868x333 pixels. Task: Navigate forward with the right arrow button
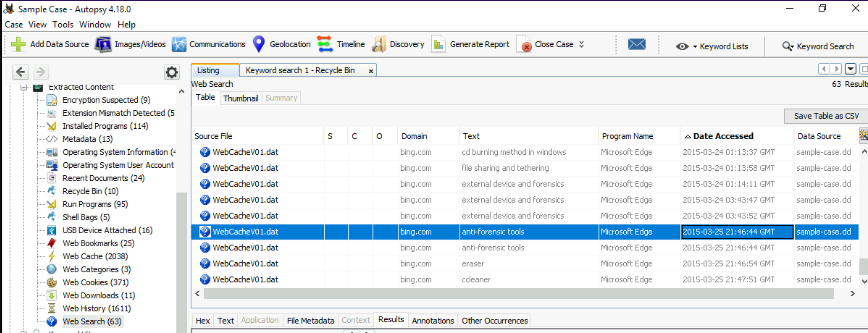click(41, 72)
